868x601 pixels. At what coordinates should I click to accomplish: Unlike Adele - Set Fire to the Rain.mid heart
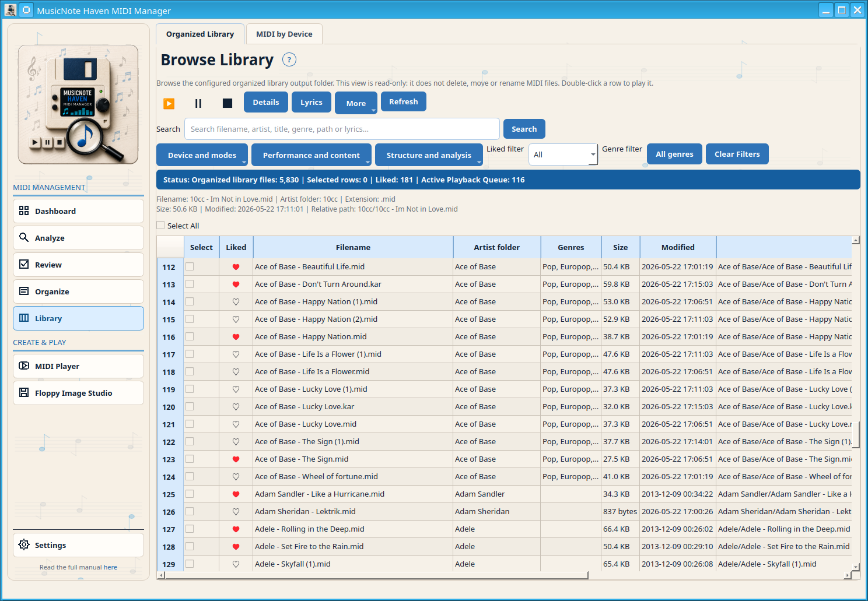click(236, 547)
